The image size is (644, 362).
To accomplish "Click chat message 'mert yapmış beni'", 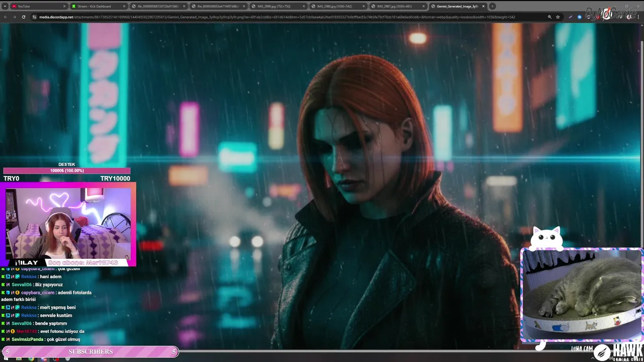I will [57, 307].
